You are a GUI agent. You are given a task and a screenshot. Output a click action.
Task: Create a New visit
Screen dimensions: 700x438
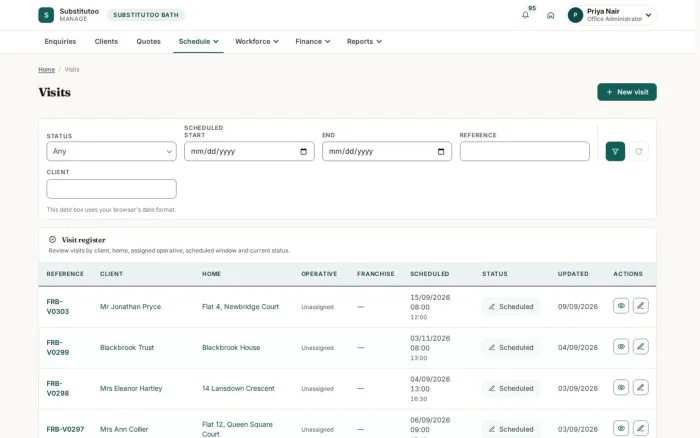[x=627, y=92]
